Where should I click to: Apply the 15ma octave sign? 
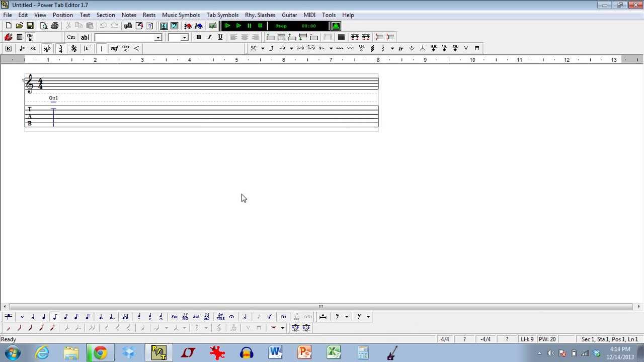(185, 317)
